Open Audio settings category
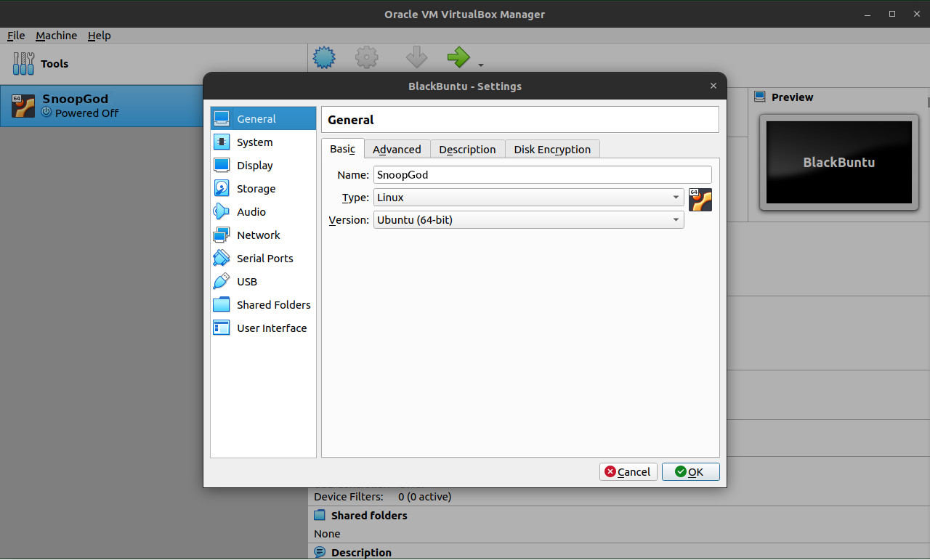The image size is (930, 560). pos(263,212)
